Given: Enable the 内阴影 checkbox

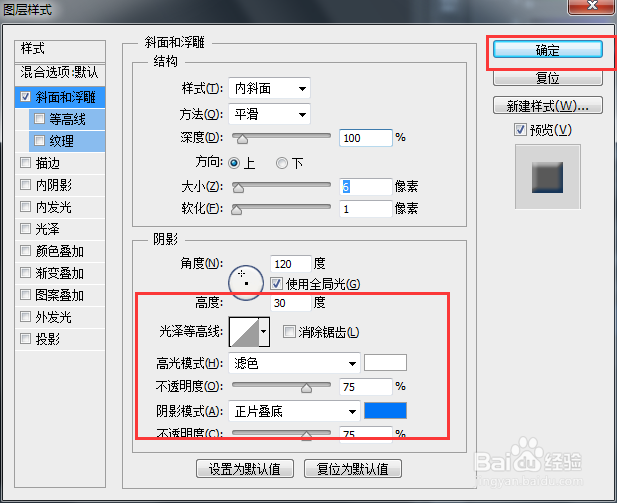Looking at the screenshot, I should [x=26, y=185].
